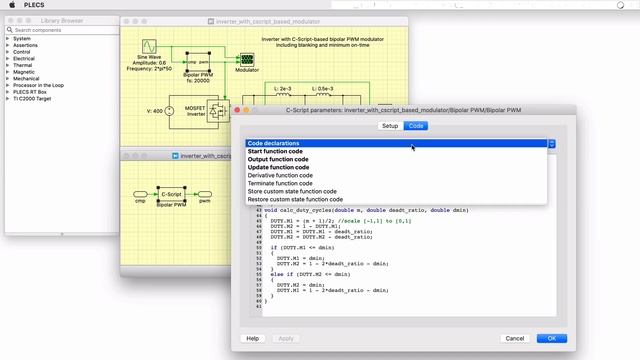640x360 pixels.
Task: Minimize the C-Script parameters dialog
Action: tap(246, 110)
